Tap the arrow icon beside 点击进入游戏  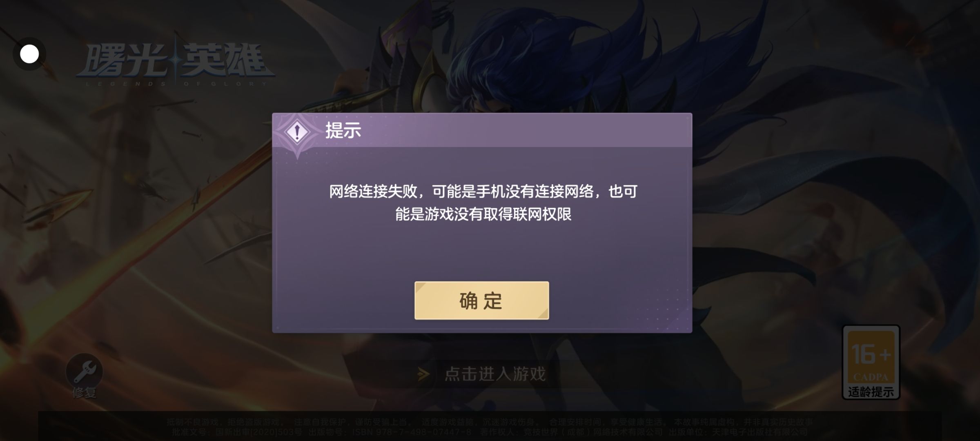pos(423,374)
